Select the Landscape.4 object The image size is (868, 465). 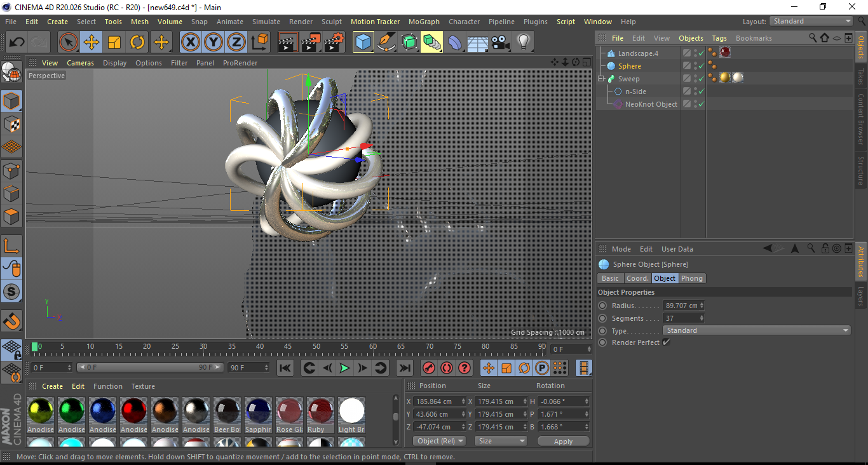click(x=638, y=53)
